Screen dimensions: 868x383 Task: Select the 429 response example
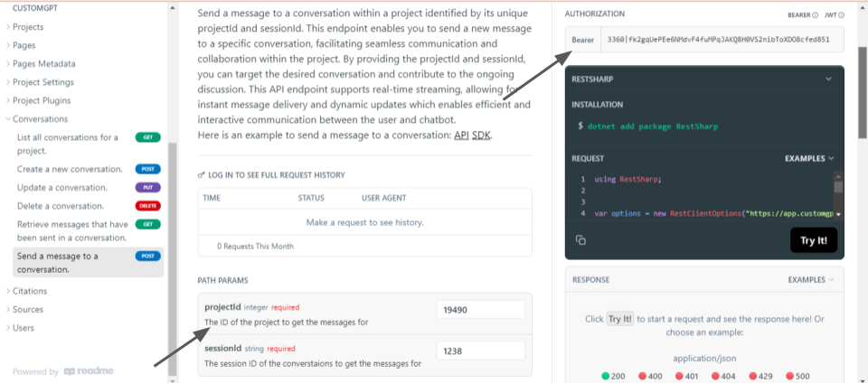(760, 376)
